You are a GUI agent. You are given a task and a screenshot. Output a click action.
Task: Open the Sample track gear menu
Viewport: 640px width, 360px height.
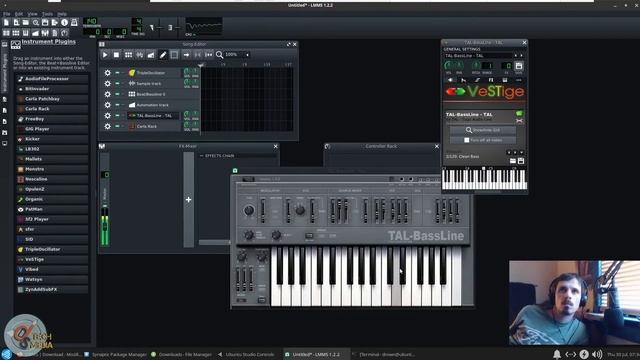click(107, 83)
